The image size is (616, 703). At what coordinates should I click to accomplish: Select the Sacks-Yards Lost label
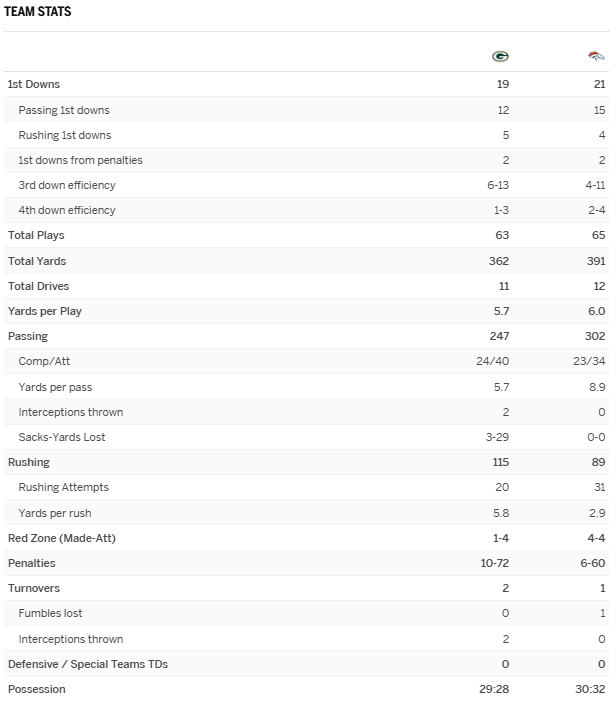pyautogui.click(x=61, y=437)
